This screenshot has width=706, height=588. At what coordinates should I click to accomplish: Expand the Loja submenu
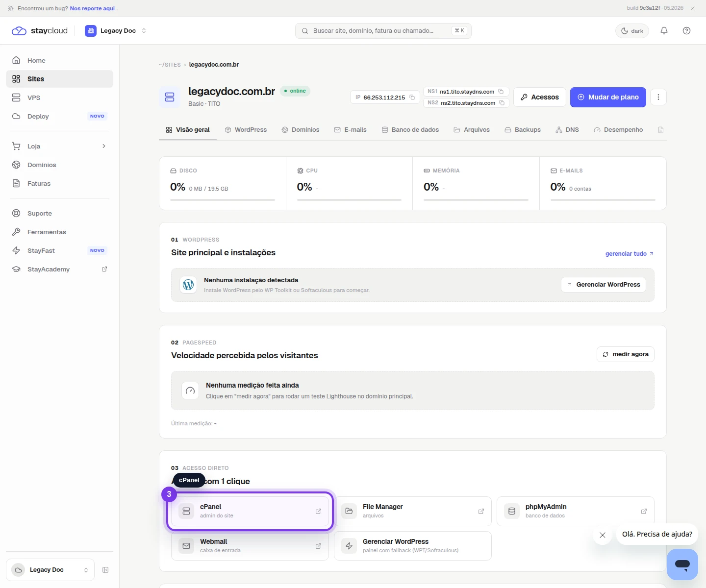[104, 146]
